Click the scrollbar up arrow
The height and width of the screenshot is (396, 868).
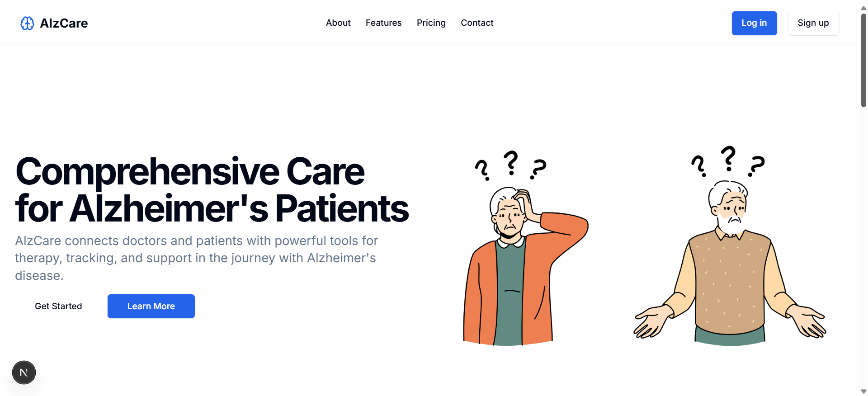point(863,7)
